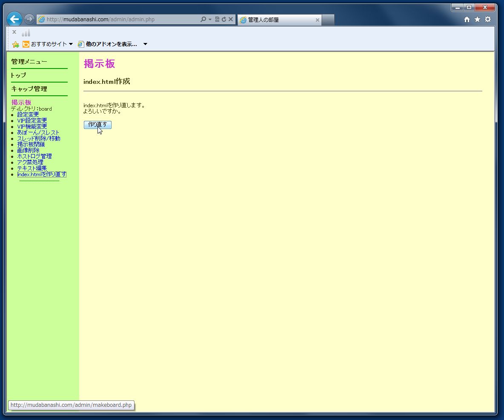Close the 管理人の部屋 tab
The image size is (504, 420).
point(317,20)
